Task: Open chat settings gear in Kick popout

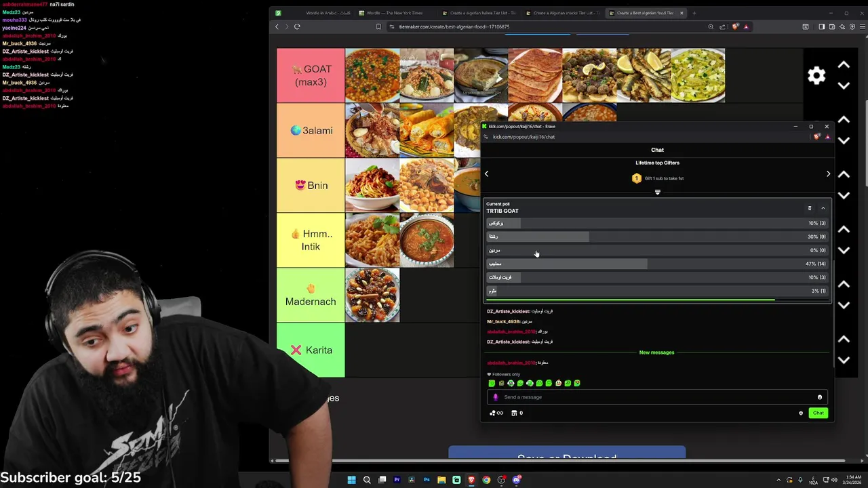Action: coord(801,413)
